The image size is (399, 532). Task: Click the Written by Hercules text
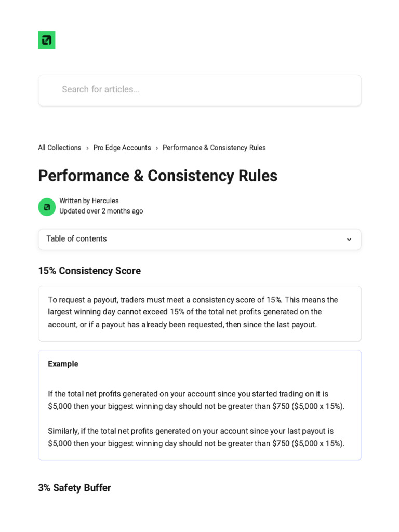click(x=89, y=201)
